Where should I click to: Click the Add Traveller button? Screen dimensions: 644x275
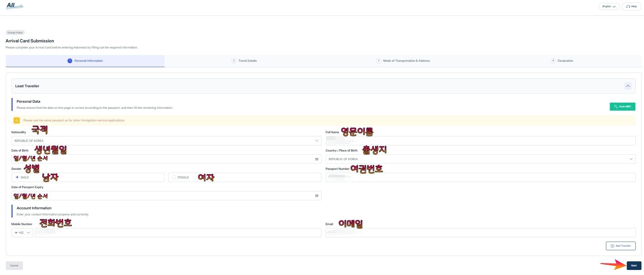621,246
